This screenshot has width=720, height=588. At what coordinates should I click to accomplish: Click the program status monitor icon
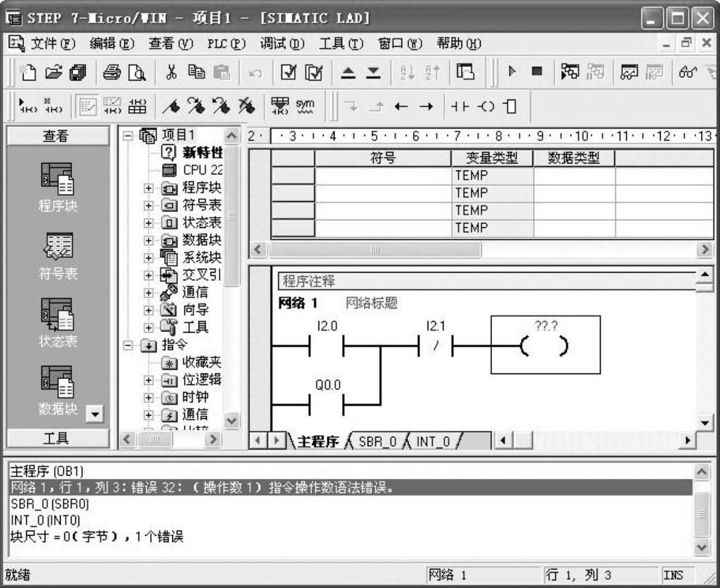point(570,72)
